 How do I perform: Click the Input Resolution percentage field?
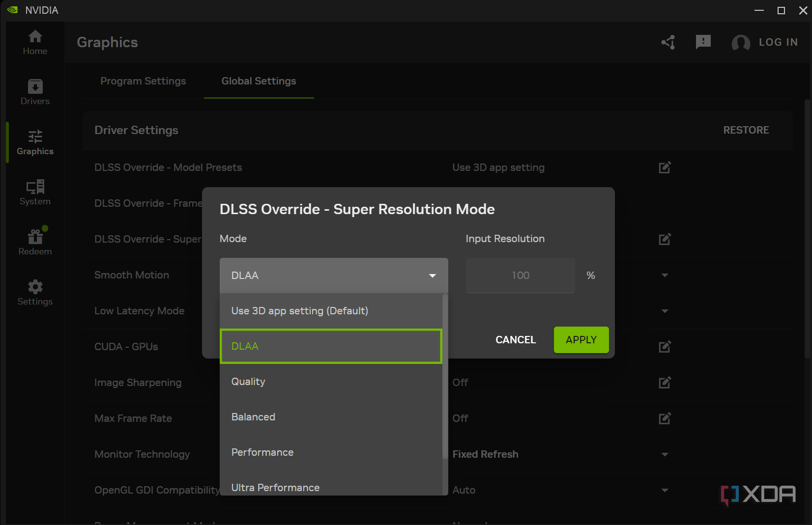pos(520,276)
